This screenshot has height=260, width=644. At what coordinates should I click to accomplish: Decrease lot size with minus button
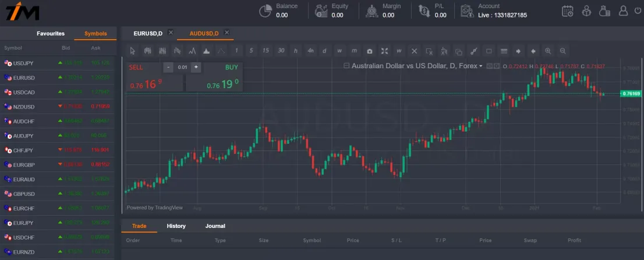[168, 67]
